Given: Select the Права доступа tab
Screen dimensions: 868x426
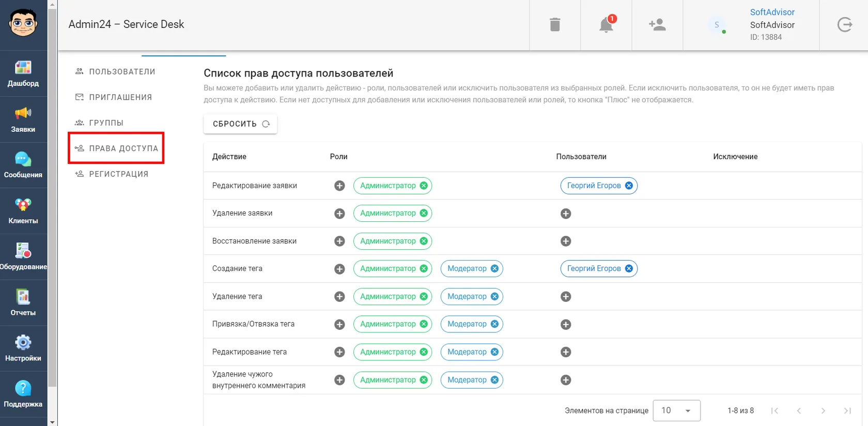Looking at the screenshot, I should (x=116, y=148).
